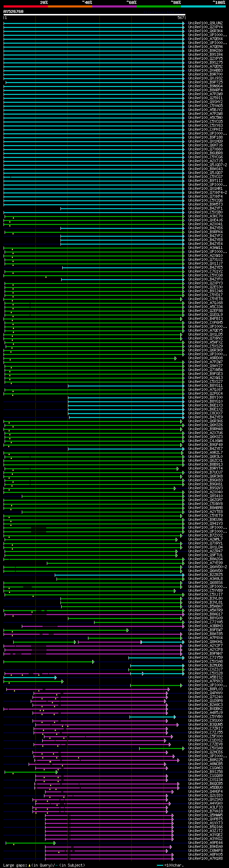Select label UniRef100_A1VXT3
The image size is (229, 868).
tap(205, 823)
